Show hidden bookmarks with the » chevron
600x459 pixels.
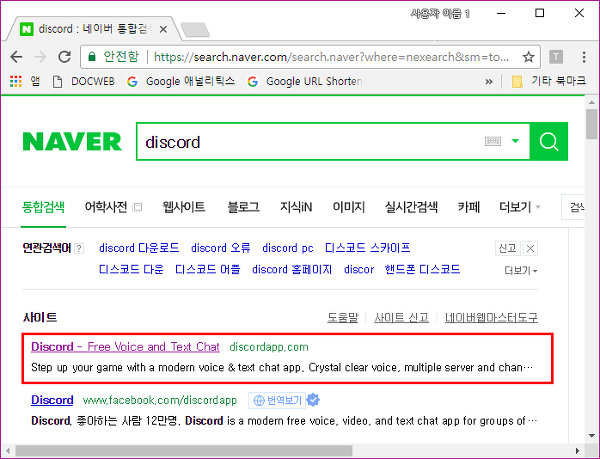tap(489, 81)
